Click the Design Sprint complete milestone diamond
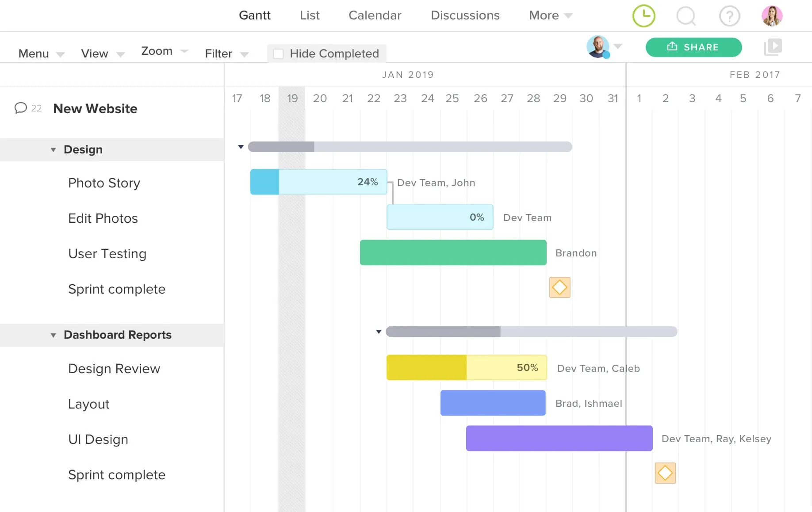Screen dimensions: 812x512 click(x=559, y=287)
